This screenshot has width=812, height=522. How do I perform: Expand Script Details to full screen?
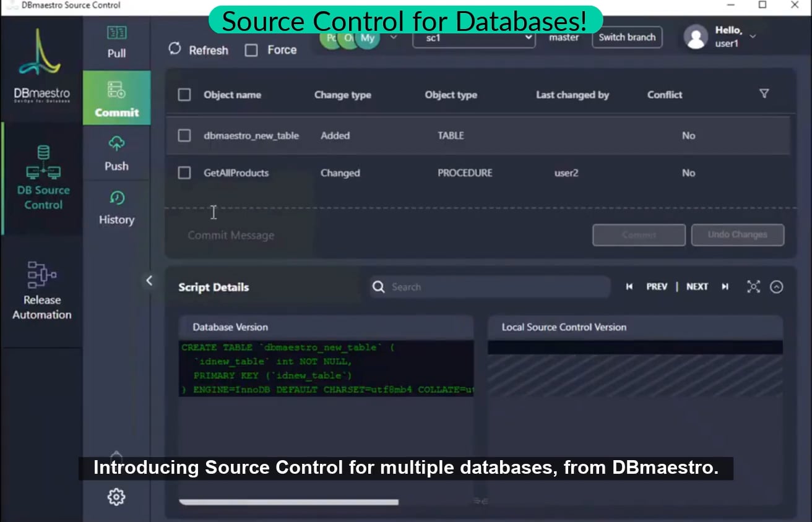pyautogui.click(x=753, y=287)
